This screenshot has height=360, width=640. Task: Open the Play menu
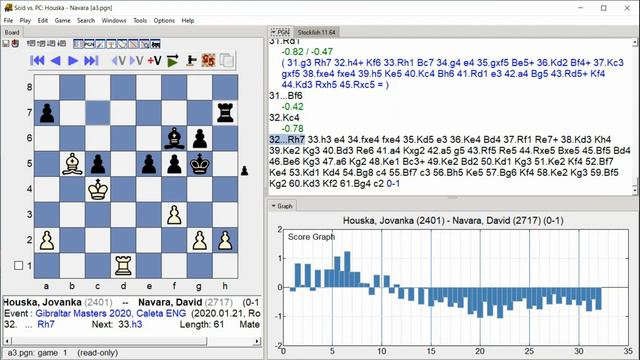[25, 20]
